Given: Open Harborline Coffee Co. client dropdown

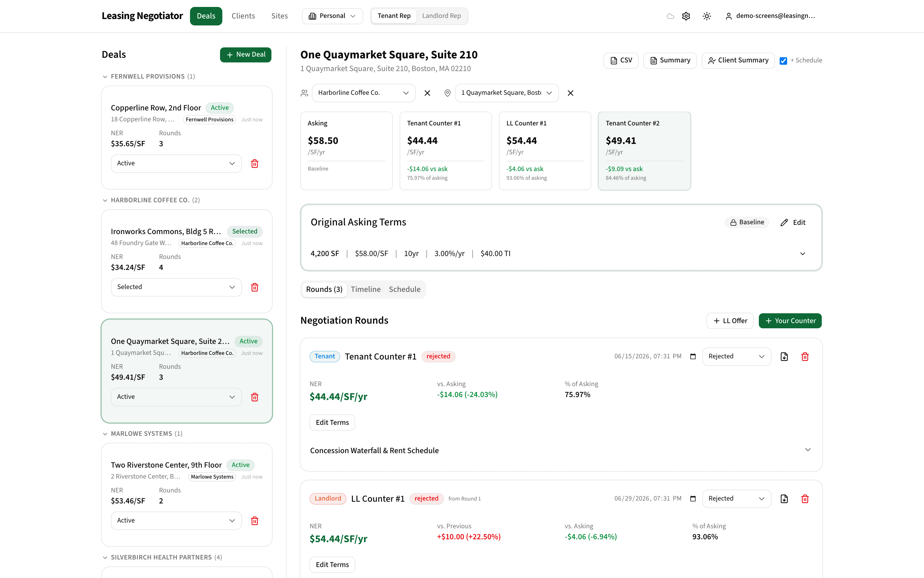Looking at the screenshot, I should (x=364, y=93).
